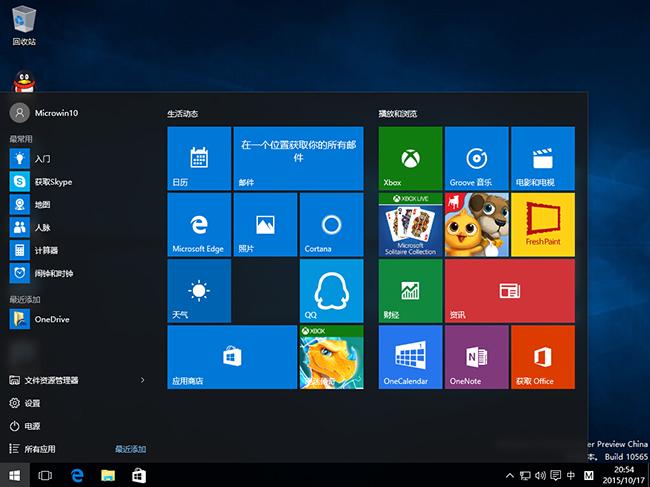This screenshot has width=650, height=487.
Task: Show 所有应用 (All apps)
Action: (x=32, y=449)
